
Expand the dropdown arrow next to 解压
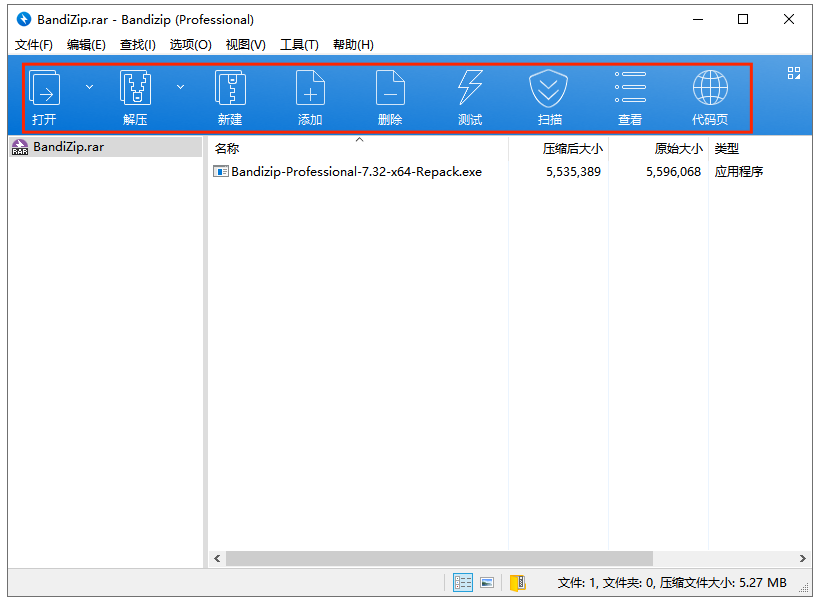180,87
